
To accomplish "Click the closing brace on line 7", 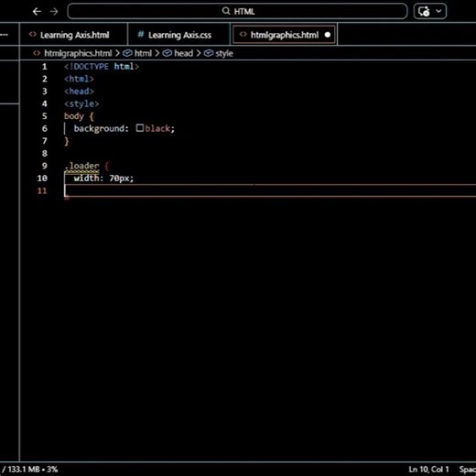I will point(67,141).
